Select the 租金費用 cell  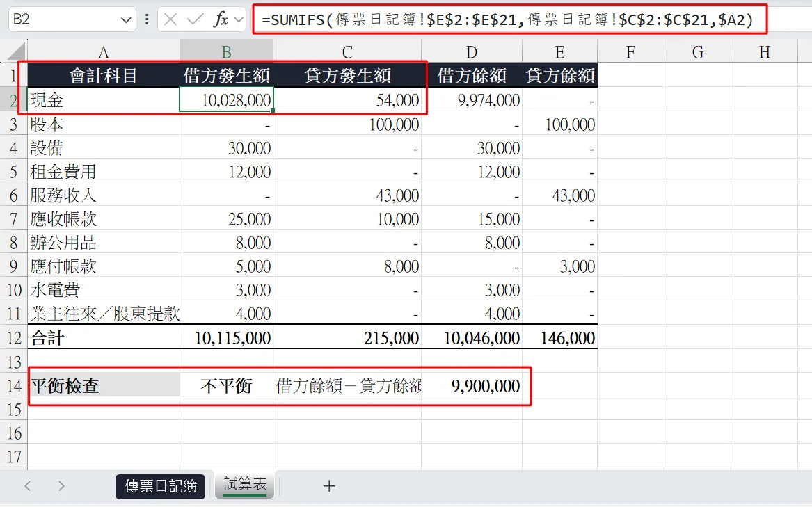pyautogui.click(x=104, y=171)
